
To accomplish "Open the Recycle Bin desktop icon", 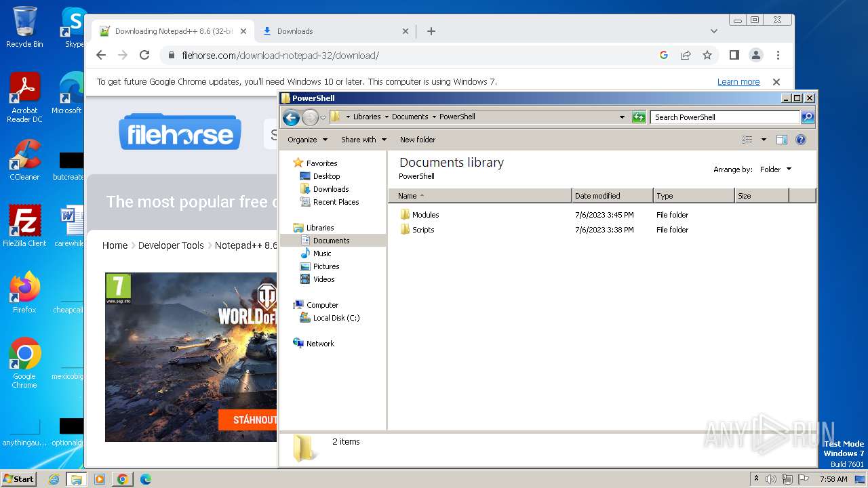I will tap(24, 28).
